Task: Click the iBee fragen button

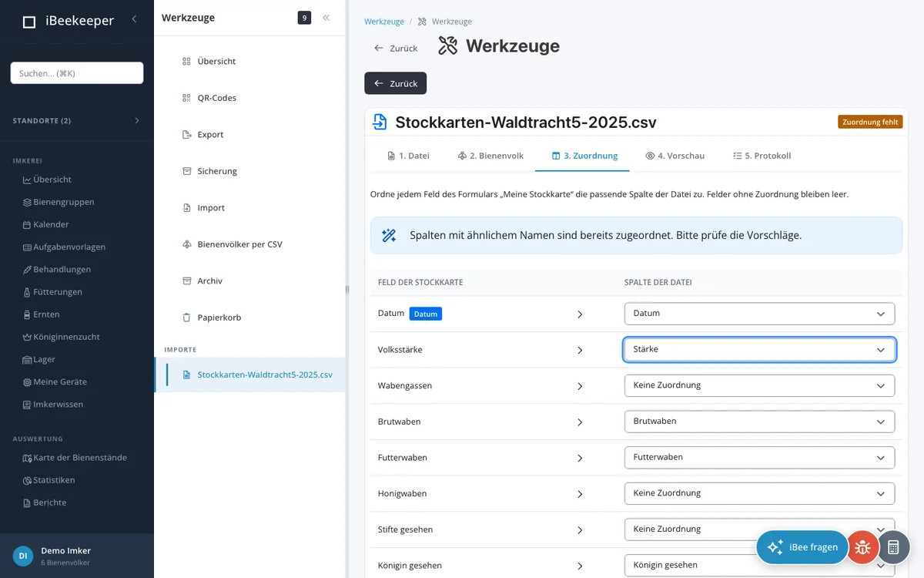Action: (802, 547)
